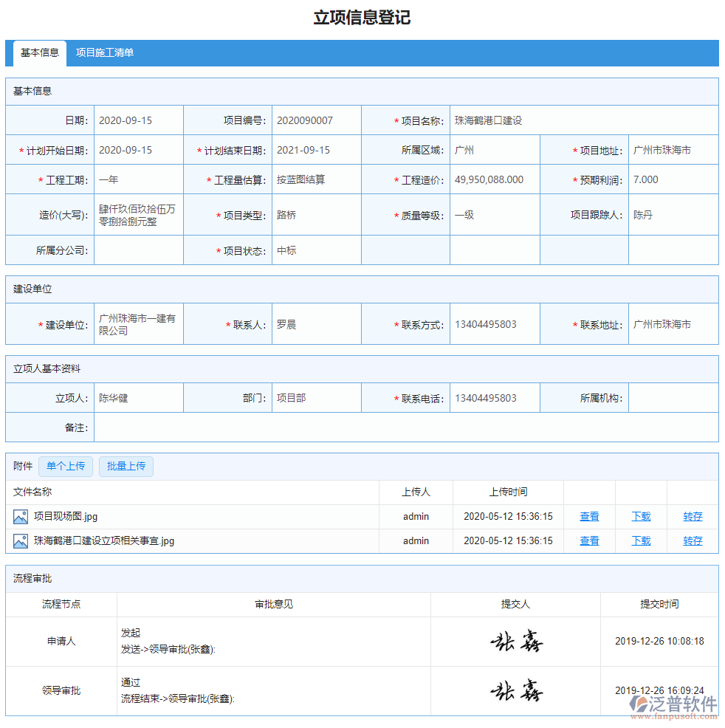Screen dimensions: 725x728
Task: Click 转存 for 项目现场图.jpg
Action: [693, 516]
